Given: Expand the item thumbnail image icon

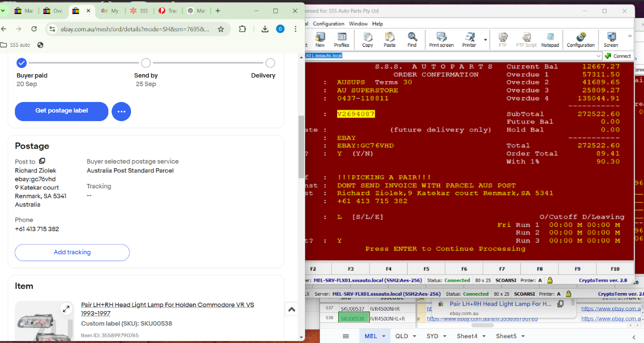Looking at the screenshot, I should [66, 309].
